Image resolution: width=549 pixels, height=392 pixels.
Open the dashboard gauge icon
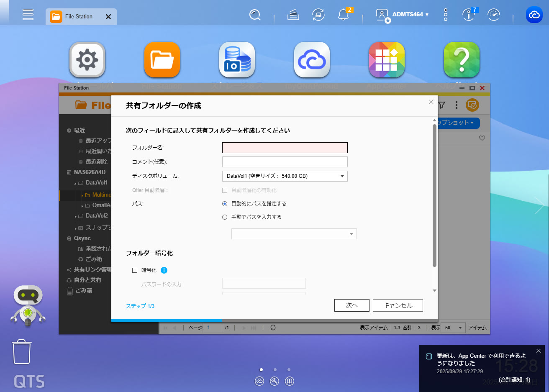pos(494,15)
